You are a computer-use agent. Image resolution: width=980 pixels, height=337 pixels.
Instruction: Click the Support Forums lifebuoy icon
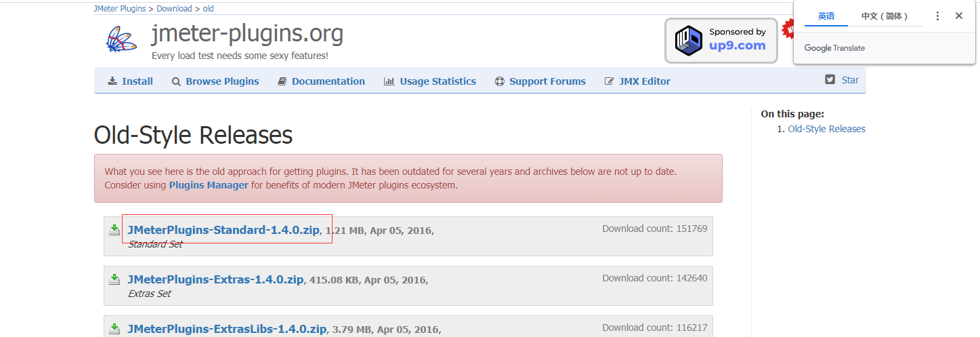[x=500, y=81]
